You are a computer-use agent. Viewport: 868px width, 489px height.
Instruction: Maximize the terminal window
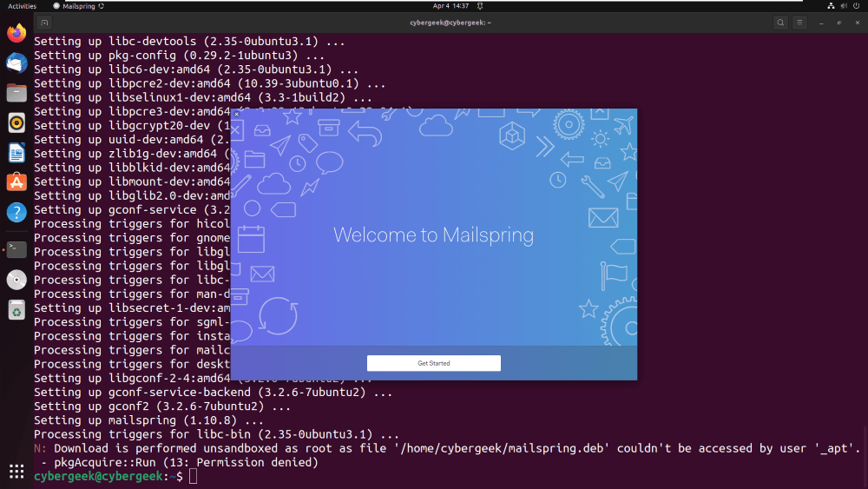839,23
